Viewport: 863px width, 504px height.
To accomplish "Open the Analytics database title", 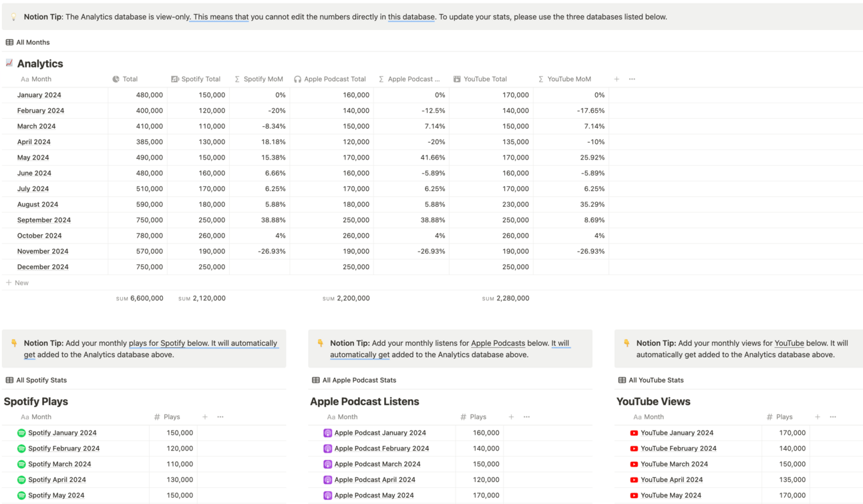I will (x=40, y=63).
